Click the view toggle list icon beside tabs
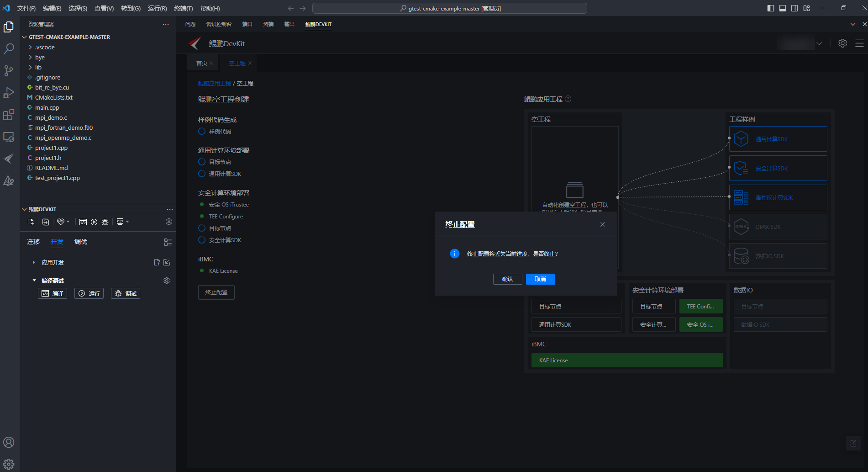 tap(168, 242)
